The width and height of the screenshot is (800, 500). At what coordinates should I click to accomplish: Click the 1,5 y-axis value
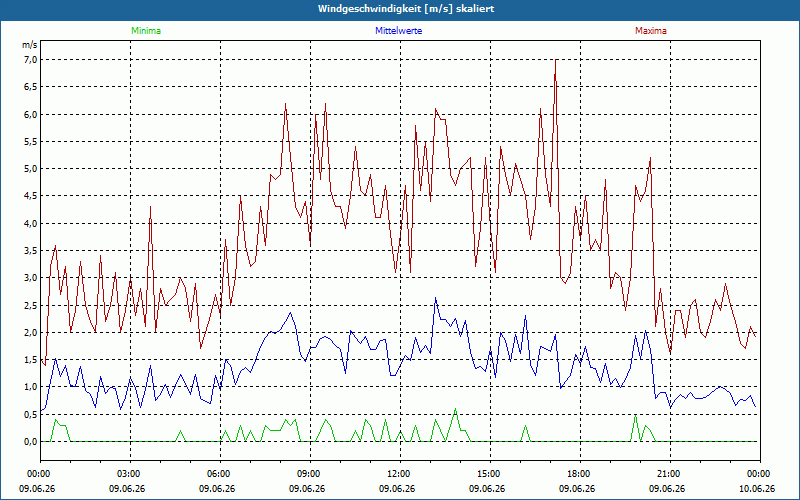31,360
